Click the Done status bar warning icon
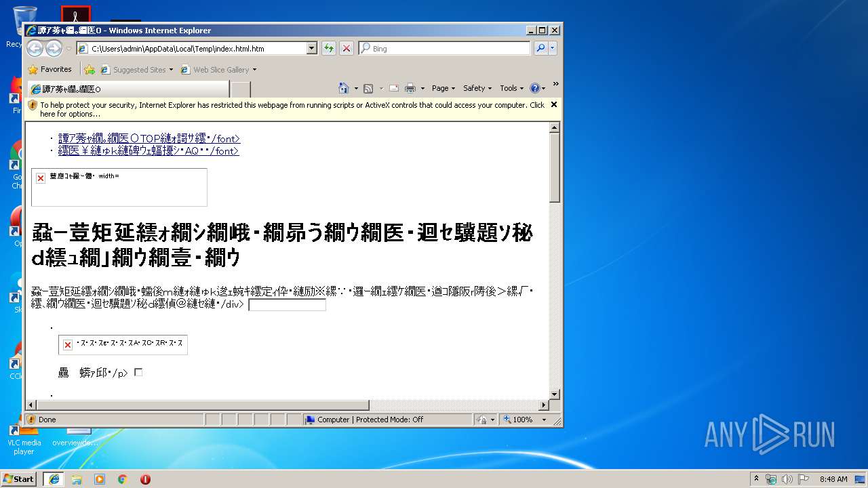 31,420
